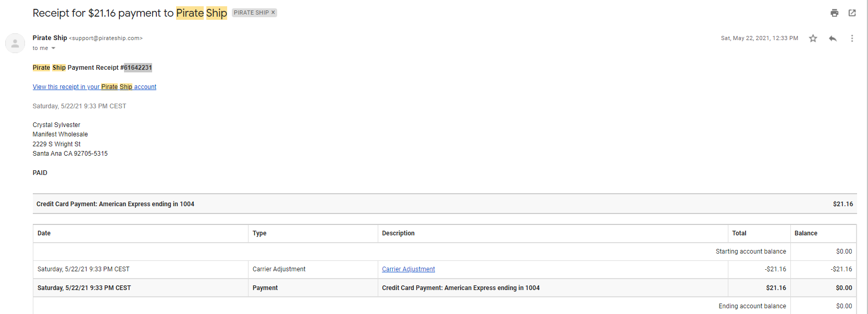Click 'Credit Card Payment: American Express ending in 1004' header

115,204
